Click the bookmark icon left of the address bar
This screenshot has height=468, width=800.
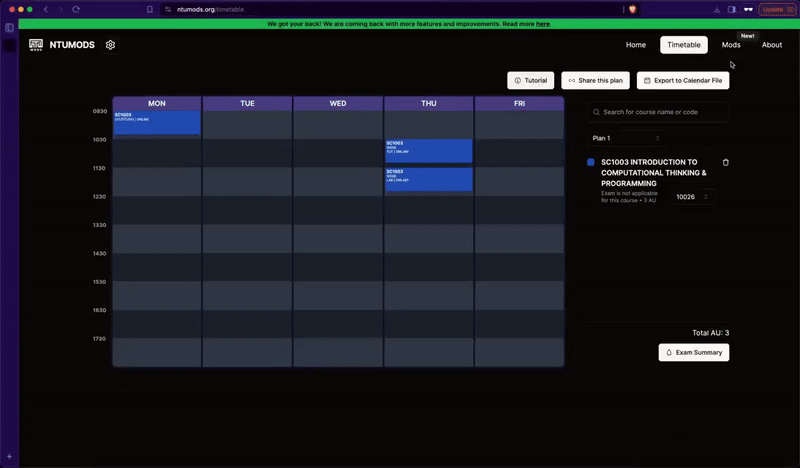[x=150, y=9]
